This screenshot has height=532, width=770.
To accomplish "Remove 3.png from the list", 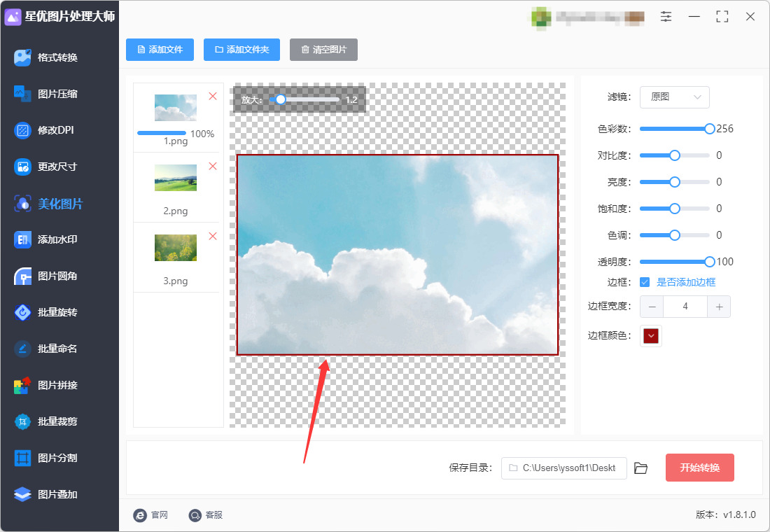I will coord(213,237).
